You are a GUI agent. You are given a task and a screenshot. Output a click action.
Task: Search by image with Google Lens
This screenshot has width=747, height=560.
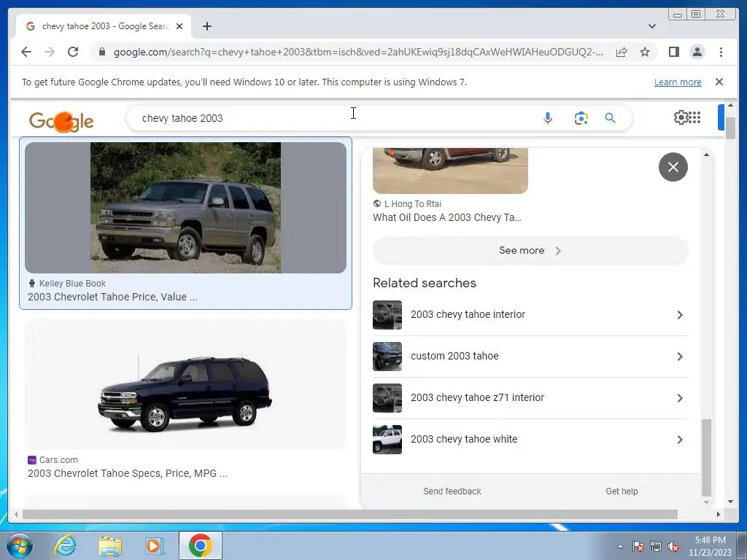pyautogui.click(x=581, y=118)
